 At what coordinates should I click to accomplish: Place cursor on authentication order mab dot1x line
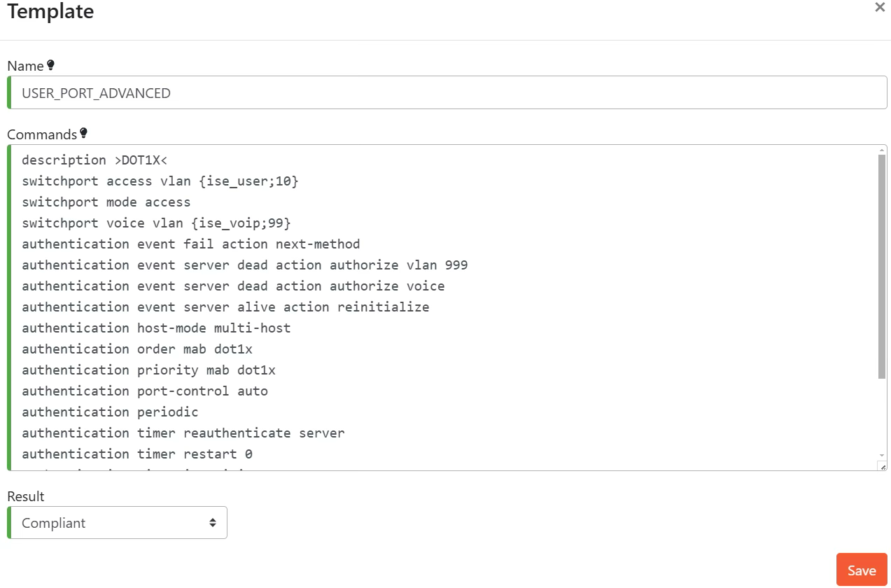tap(137, 349)
